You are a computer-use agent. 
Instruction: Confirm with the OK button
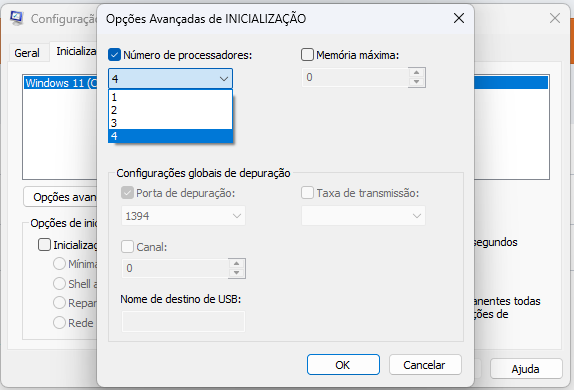pyautogui.click(x=343, y=365)
